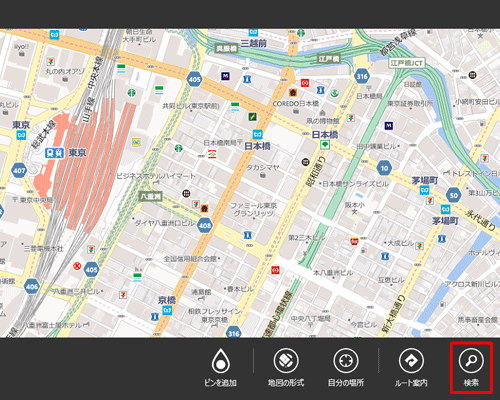
Task: Click route 407 shield on the map
Action: pos(19,171)
